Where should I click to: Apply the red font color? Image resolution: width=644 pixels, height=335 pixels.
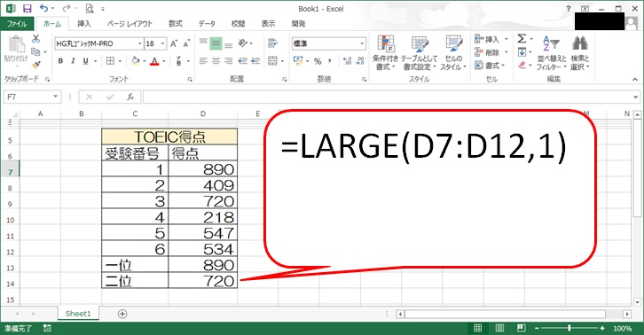(x=154, y=61)
